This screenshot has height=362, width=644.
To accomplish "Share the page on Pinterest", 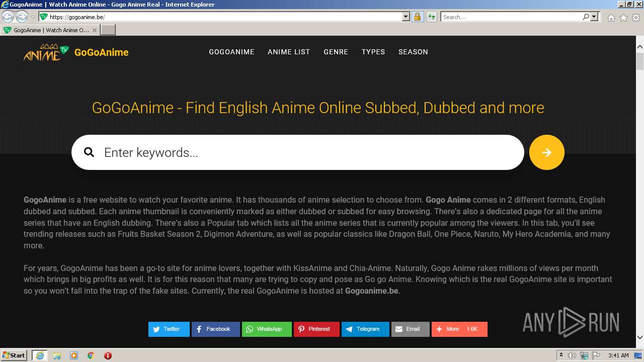I will 316,329.
